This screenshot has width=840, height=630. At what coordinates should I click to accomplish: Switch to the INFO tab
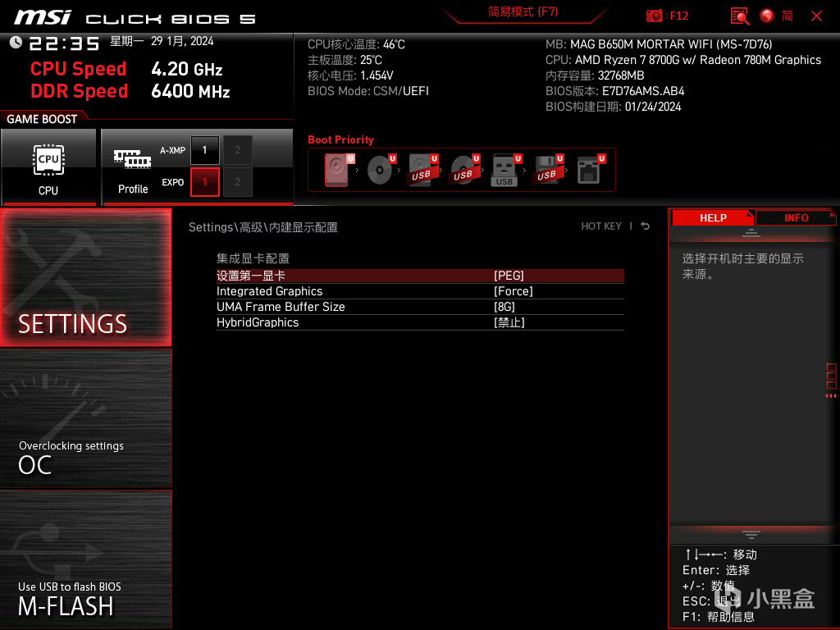(x=796, y=218)
